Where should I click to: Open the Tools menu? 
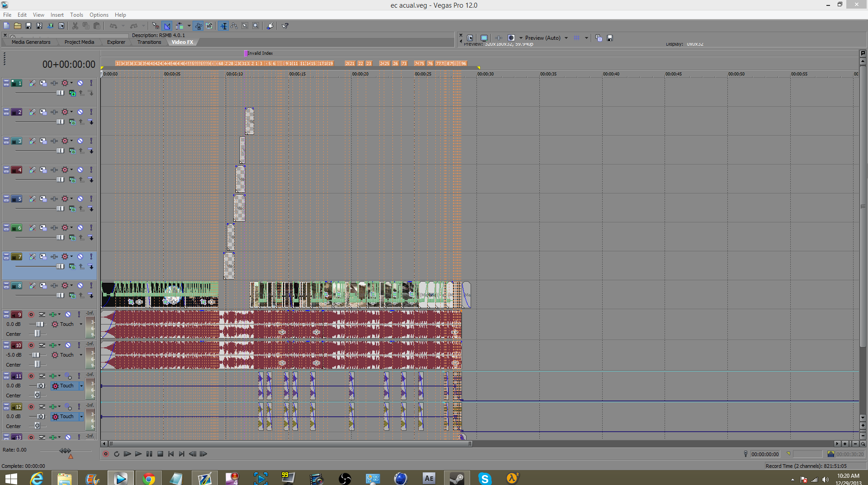coord(76,15)
